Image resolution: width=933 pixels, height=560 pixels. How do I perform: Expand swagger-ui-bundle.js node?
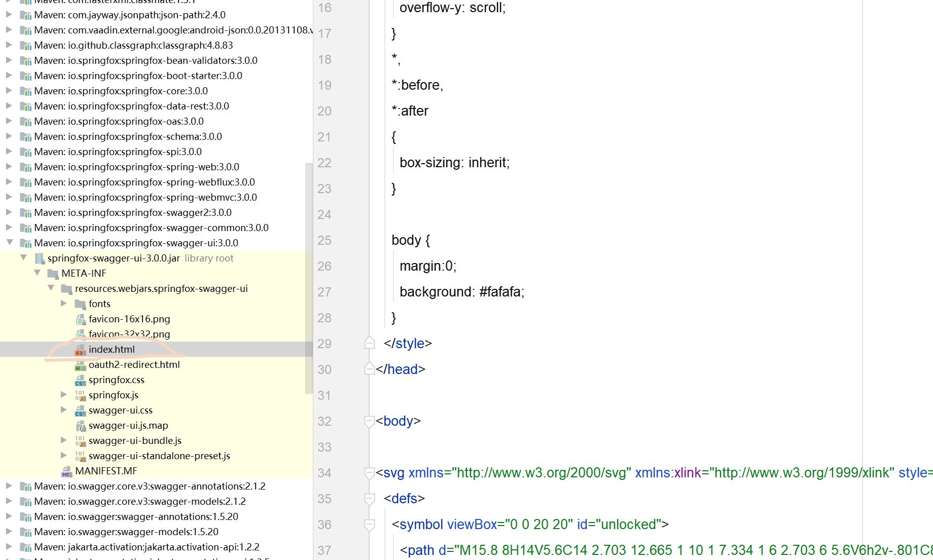64,440
